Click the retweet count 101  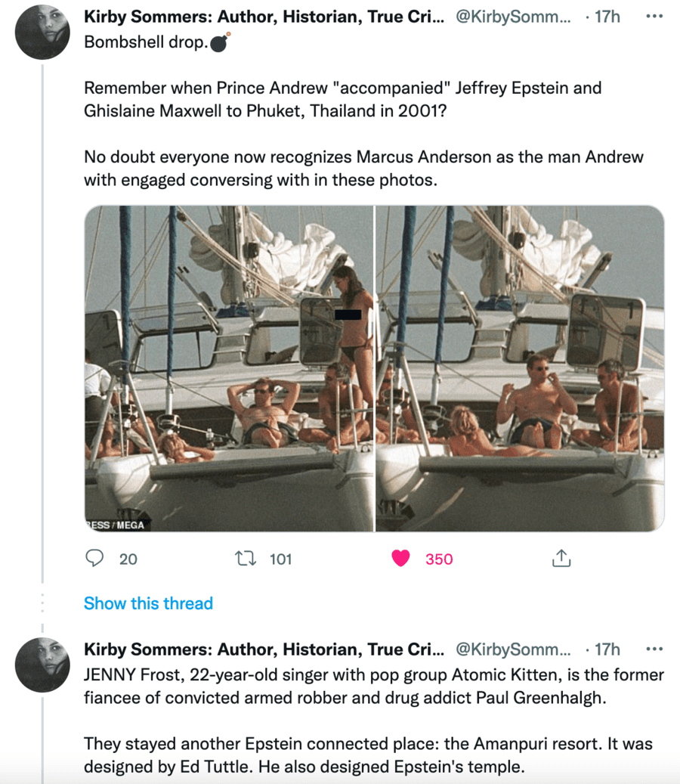(280, 559)
